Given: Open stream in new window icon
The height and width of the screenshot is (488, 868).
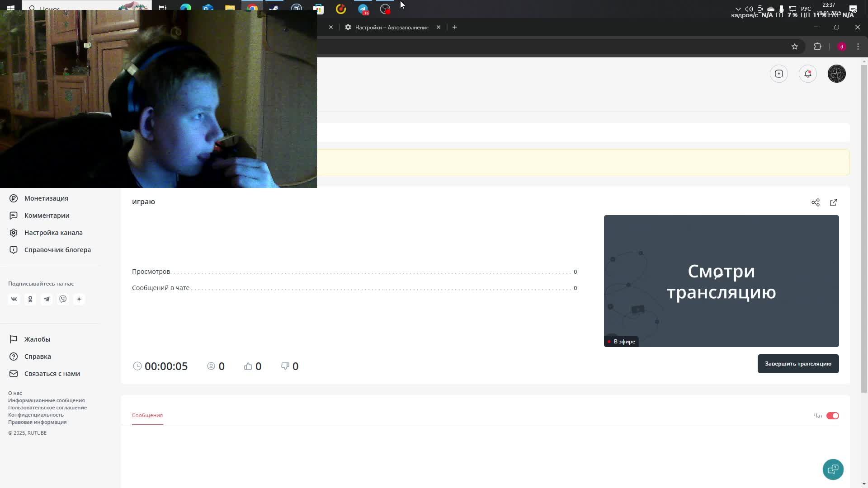Looking at the screenshot, I should coord(834,202).
